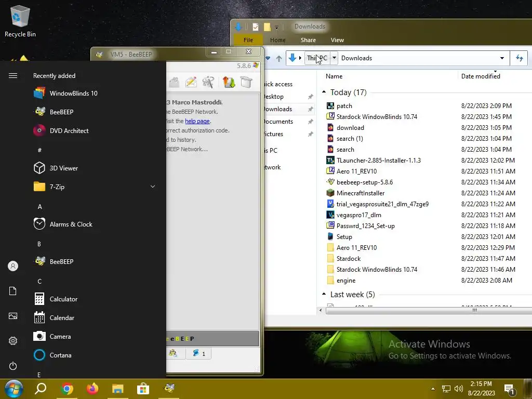The height and width of the screenshot is (399, 532).
Task: Open the user account icon in Start sidebar
Action: (13, 266)
